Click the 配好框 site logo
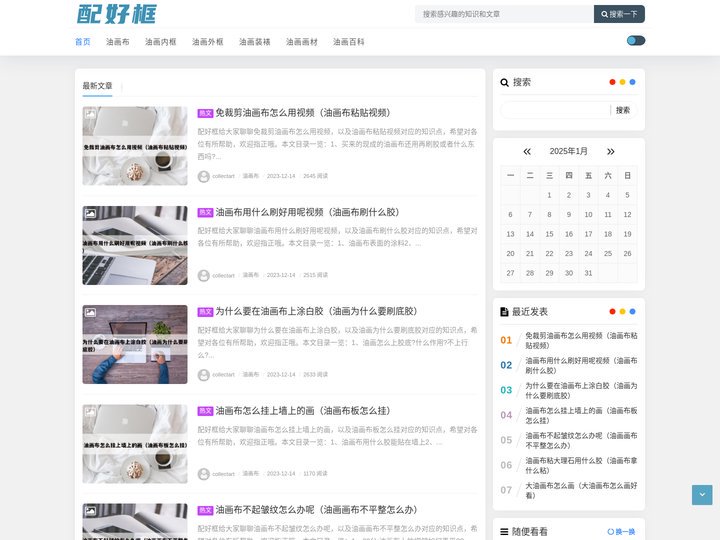The height and width of the screenshot is (540, 720). [117, 14]
